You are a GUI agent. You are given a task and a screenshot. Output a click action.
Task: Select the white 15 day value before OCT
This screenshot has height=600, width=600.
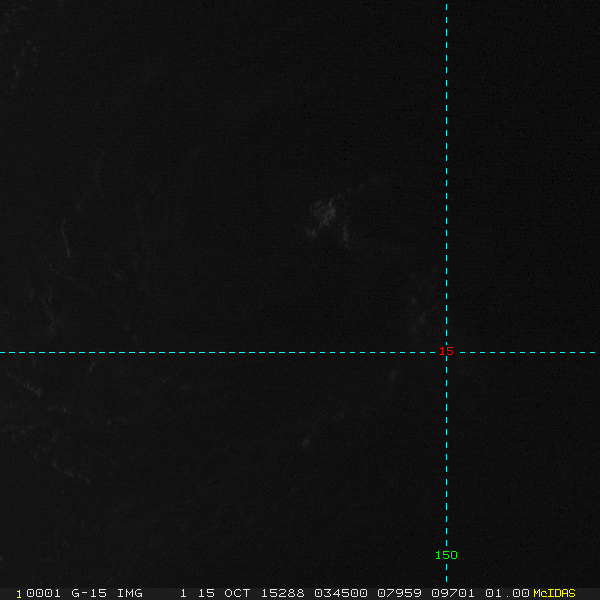pyautogui.click(x=206, y=593)
